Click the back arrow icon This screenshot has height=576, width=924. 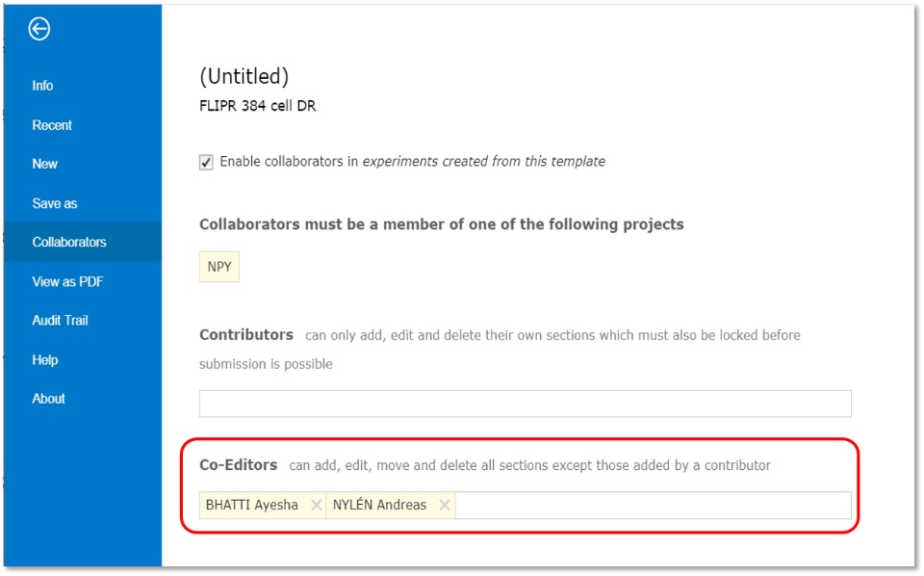tap(38, 28)
